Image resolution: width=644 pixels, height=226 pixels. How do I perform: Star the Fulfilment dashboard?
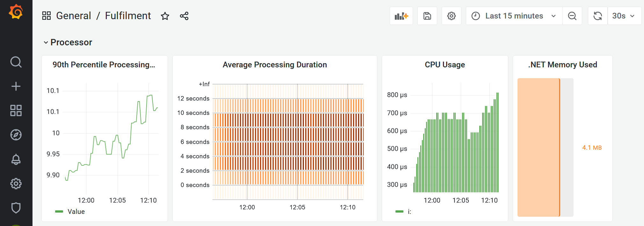165,16
